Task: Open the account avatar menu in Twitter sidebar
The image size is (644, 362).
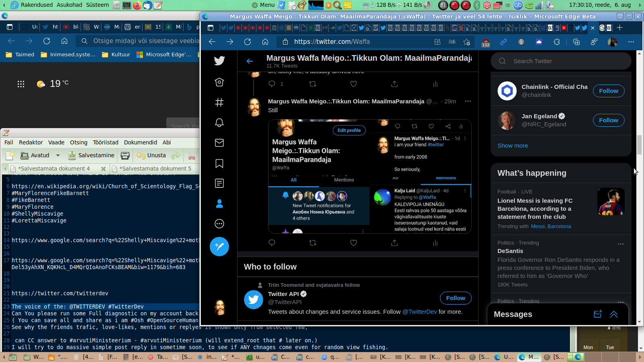Action: 220,308
